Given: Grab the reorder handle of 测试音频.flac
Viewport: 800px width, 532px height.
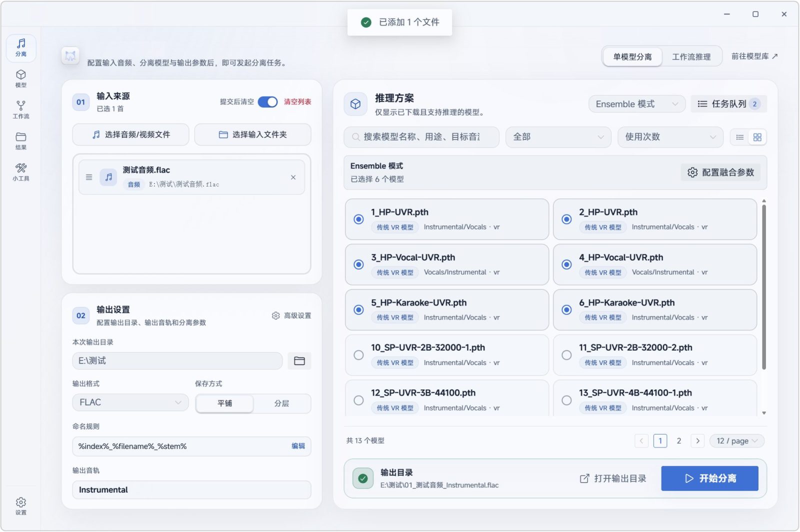Looking at the screenshot, I should pos(89,177).
